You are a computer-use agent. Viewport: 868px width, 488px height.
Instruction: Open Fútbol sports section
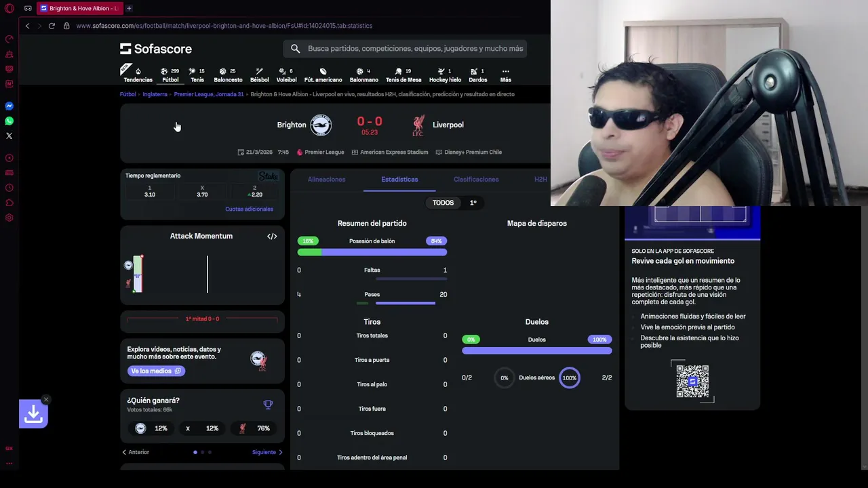coord(170,75)
